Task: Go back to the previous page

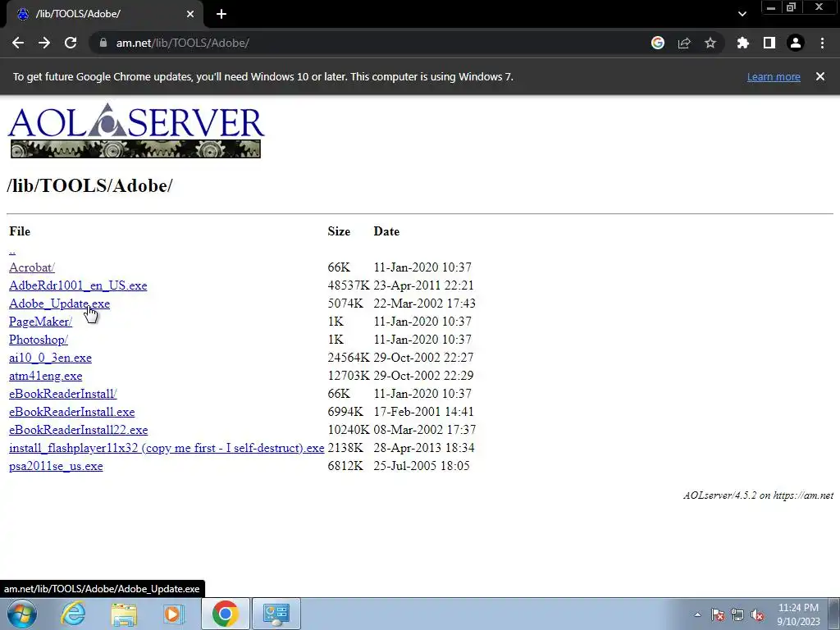Action: pos(18,43)
